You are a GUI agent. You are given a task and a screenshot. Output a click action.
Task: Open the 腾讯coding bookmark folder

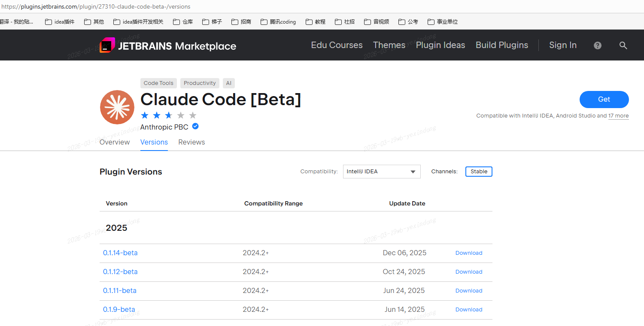pos(278,21)
